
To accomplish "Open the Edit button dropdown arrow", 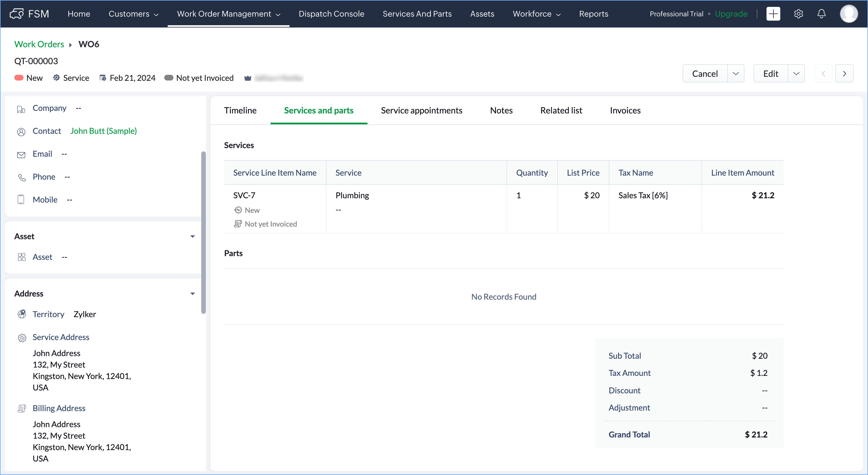I will (796, 73).
